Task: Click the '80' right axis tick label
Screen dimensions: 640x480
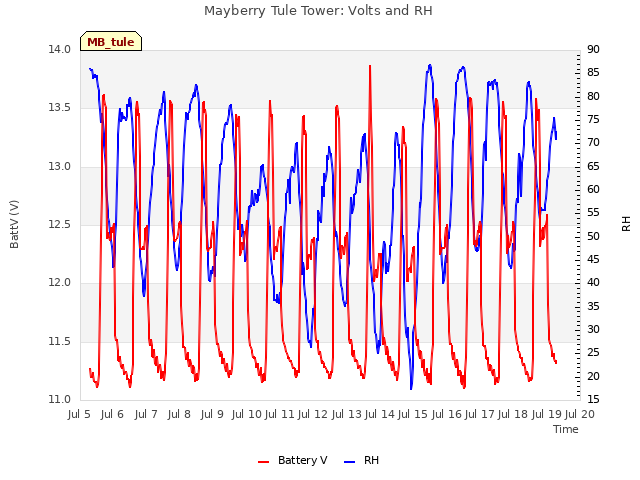Action: 593,96
